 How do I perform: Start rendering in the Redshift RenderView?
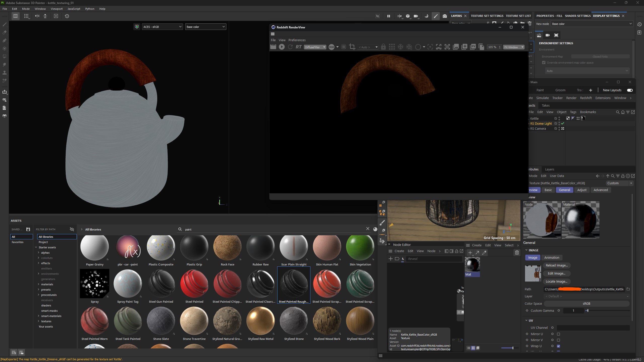282,47
